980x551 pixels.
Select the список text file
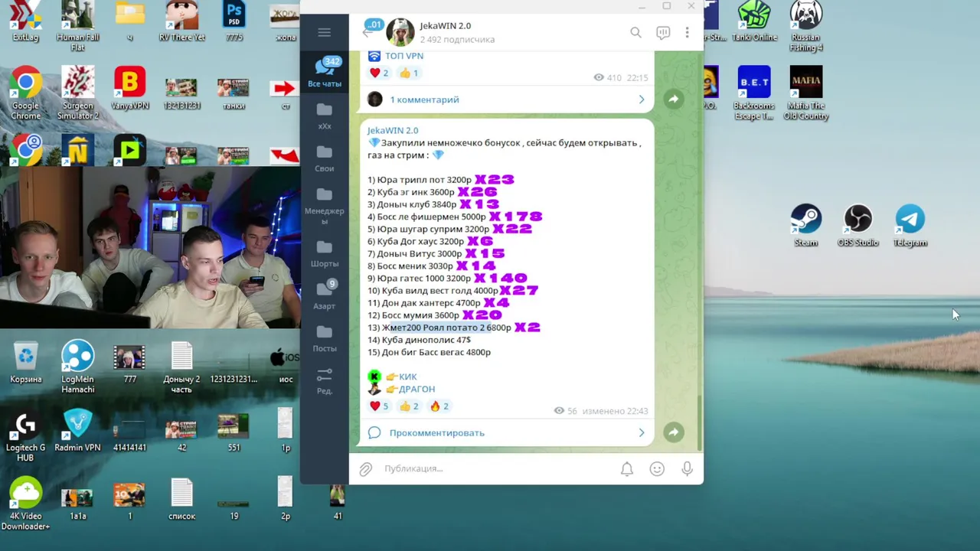(181, 499)
